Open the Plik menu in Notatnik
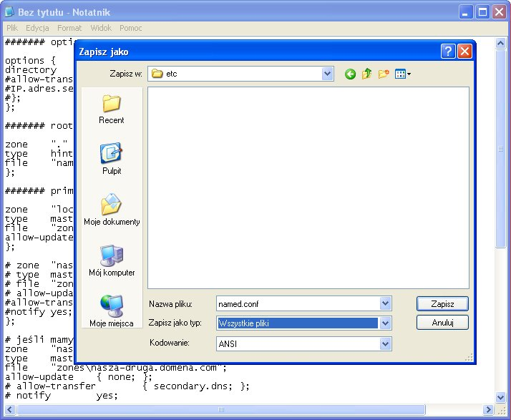 12,28
